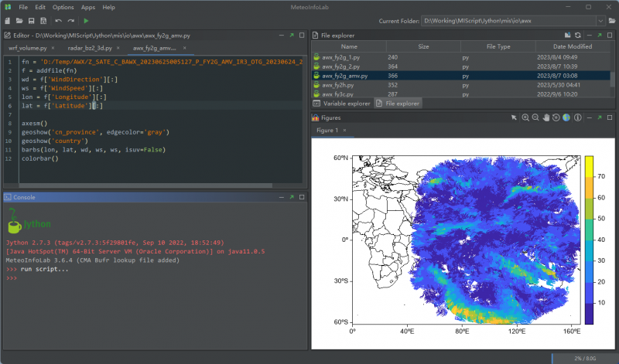Select the Zoom In tool in Figures
The image size is (619, 364).
point(525,117)
